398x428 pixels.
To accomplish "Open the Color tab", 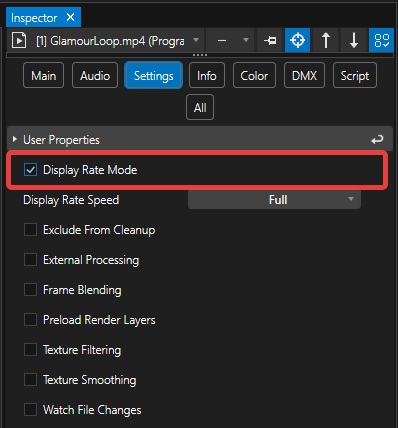I will (x=254, y=75).
